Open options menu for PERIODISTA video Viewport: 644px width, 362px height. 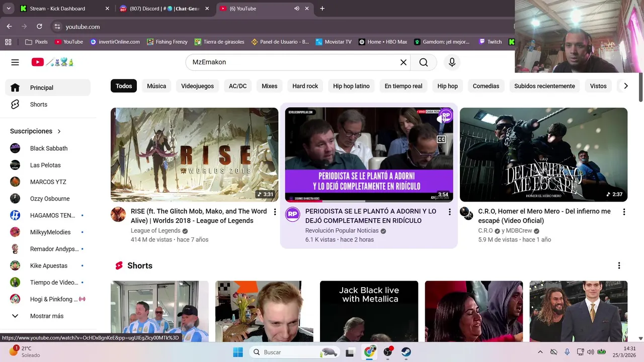[449, 212]
